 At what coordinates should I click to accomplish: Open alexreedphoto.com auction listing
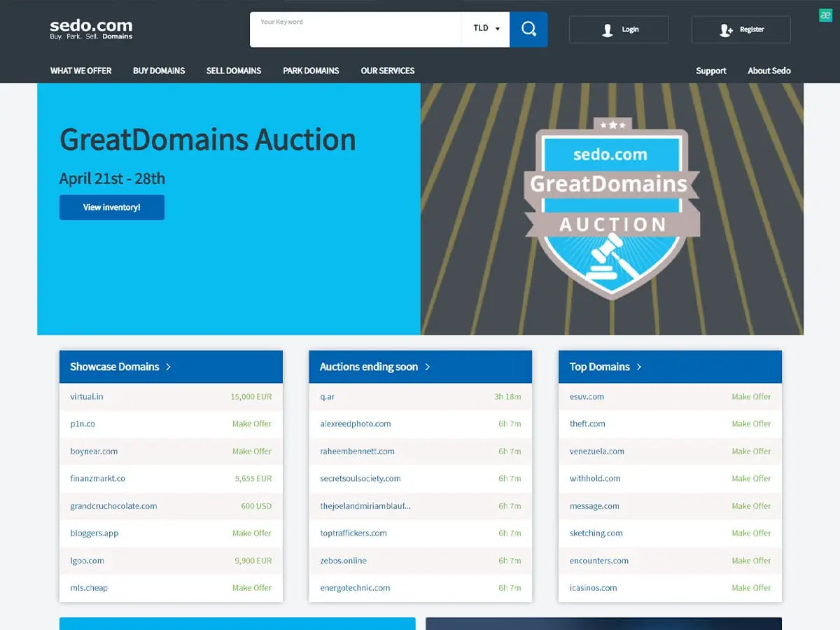tap(356, 424)
